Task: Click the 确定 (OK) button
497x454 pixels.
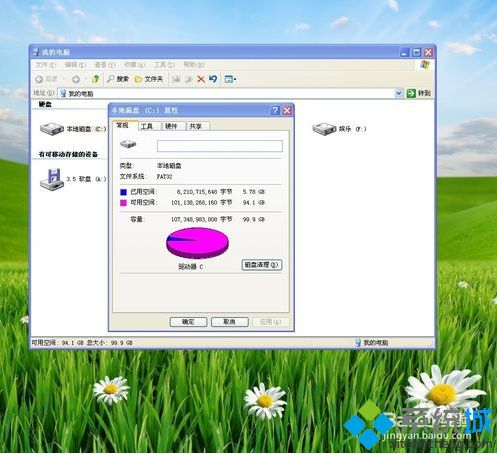Action: pos(188,322)
